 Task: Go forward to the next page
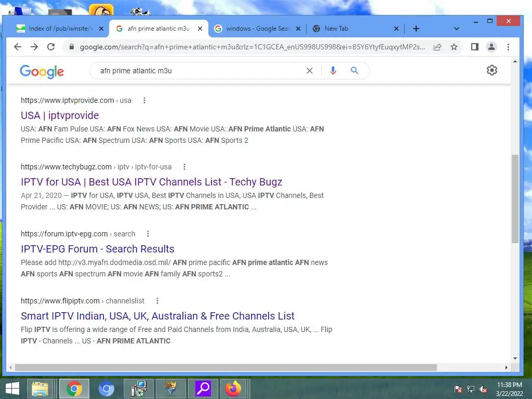click(x=34, y=47)
